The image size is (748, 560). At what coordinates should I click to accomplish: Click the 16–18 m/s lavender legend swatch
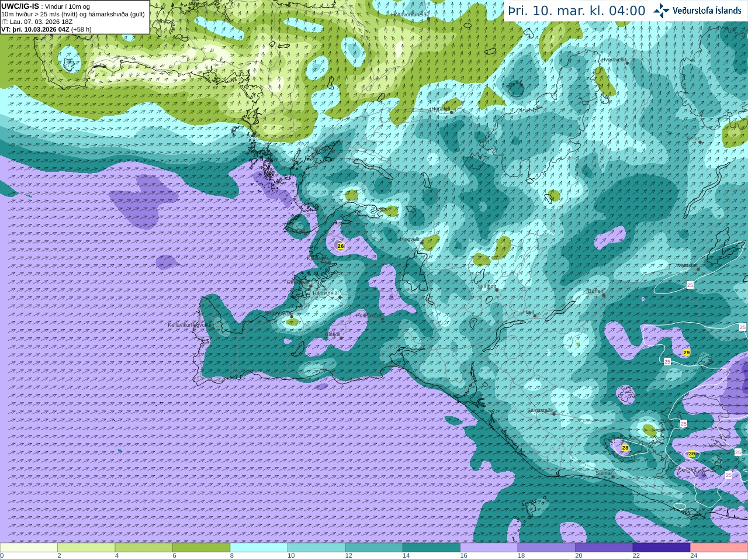tap(489, 548)
